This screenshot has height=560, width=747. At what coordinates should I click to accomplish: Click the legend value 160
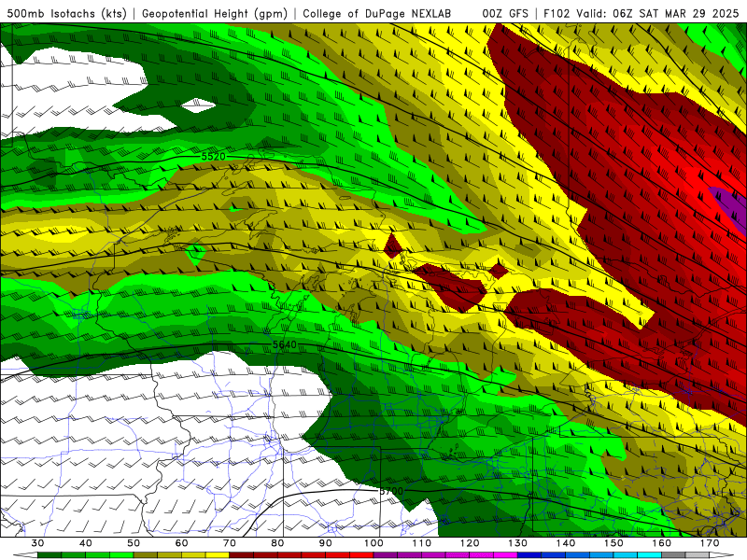(x=662, y=543)
